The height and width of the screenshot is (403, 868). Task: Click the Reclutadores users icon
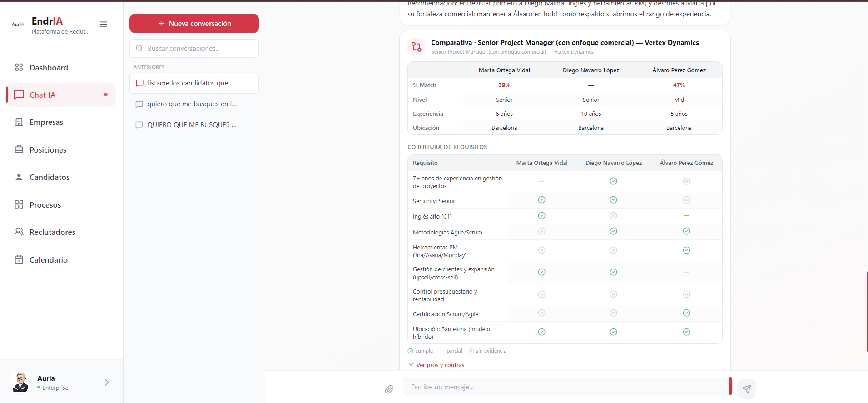click(19, 232)
